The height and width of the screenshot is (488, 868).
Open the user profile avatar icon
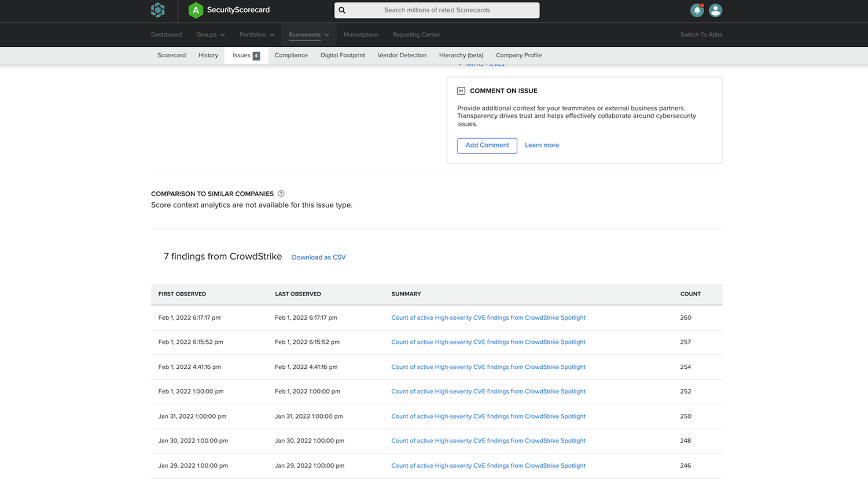tap(715, 10)
